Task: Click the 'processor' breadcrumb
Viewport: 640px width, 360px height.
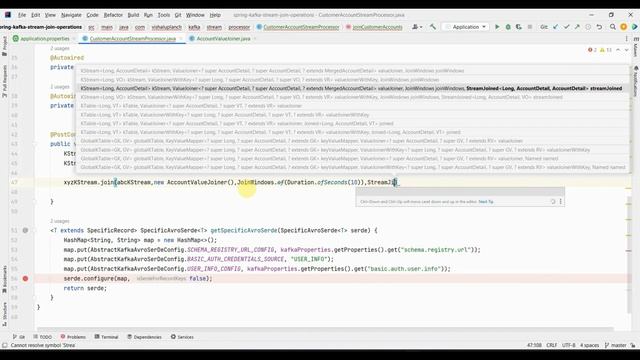Action: coord(239,27)
